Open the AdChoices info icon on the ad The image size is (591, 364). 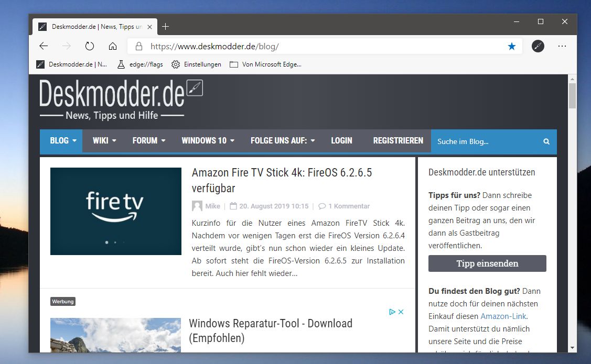tap(392, 312)
